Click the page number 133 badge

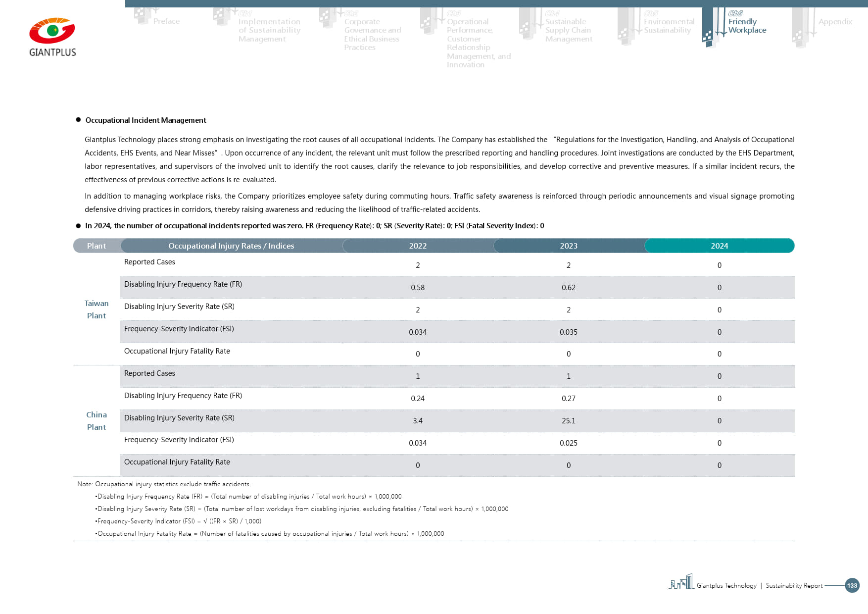coord(852,585)
